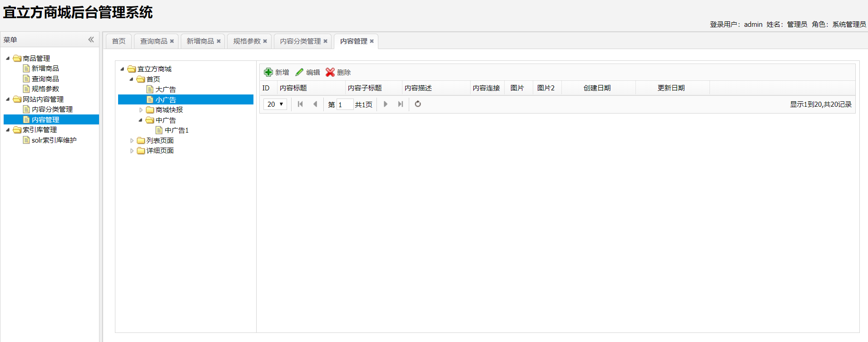Close the 内容分类管理 tab
868x342 pixels.
pos(325,41)
